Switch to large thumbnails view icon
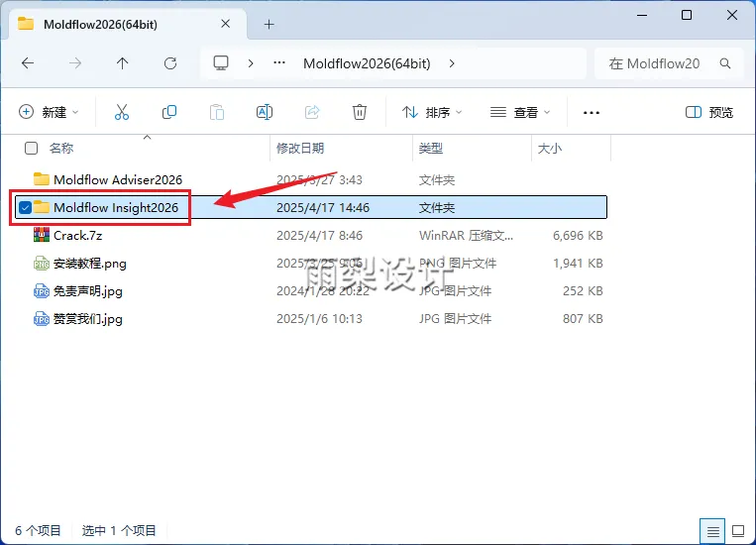This screenshot has width=756, height=545. tap(738, 531)
